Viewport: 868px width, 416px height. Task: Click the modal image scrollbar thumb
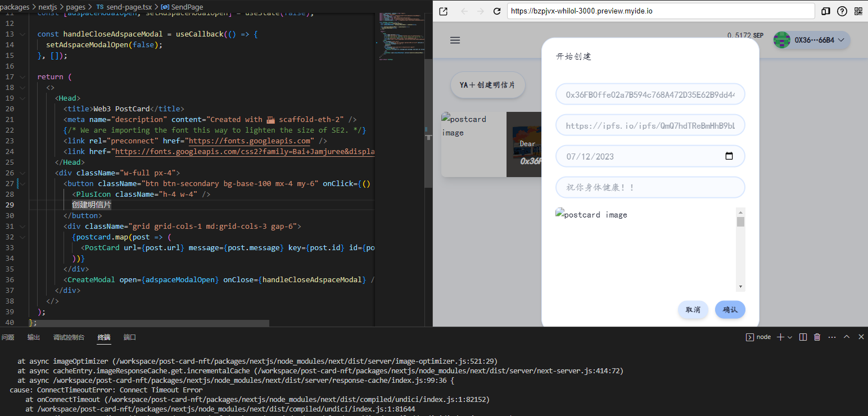coord(741,221)
